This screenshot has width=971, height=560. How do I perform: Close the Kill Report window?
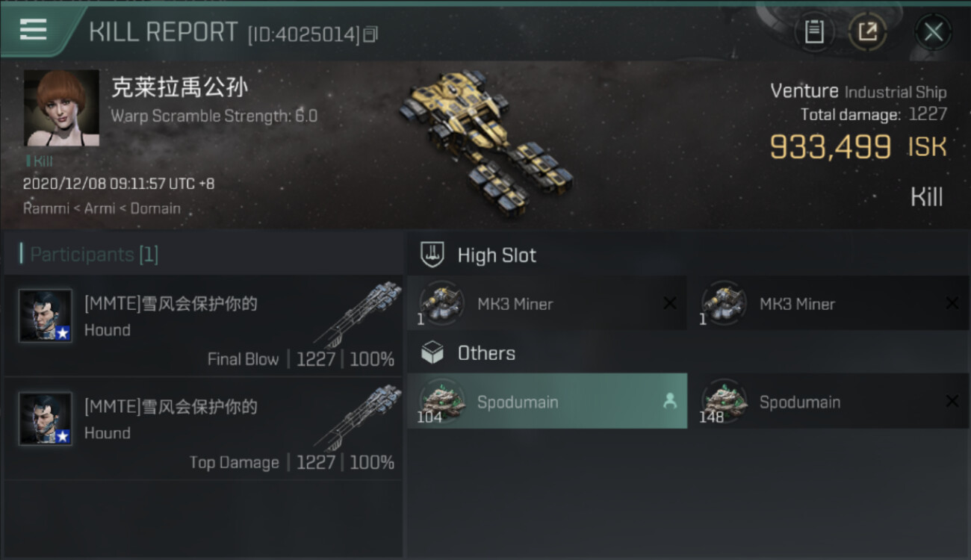933,32
